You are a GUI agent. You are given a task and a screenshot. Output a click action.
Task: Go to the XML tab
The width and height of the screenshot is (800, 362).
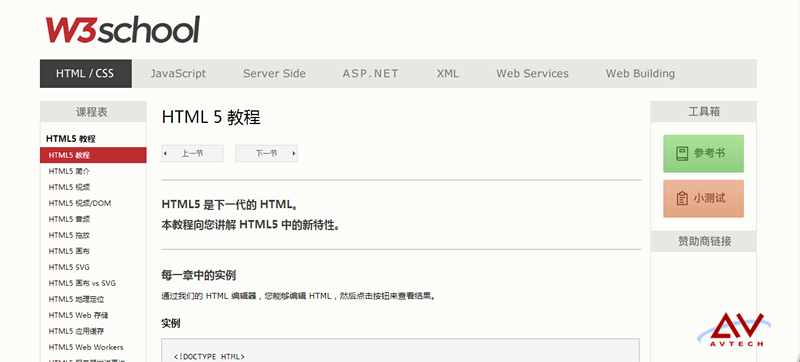[447, 73]
